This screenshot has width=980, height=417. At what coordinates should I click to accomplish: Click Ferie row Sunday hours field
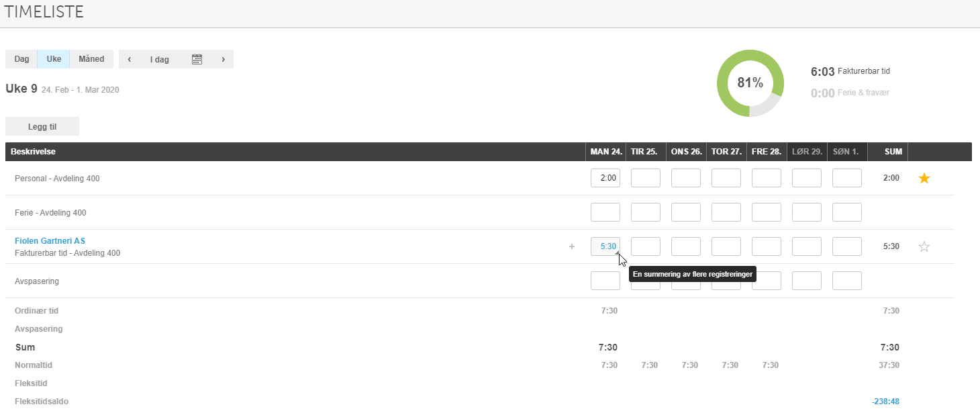tap(847, 212)
